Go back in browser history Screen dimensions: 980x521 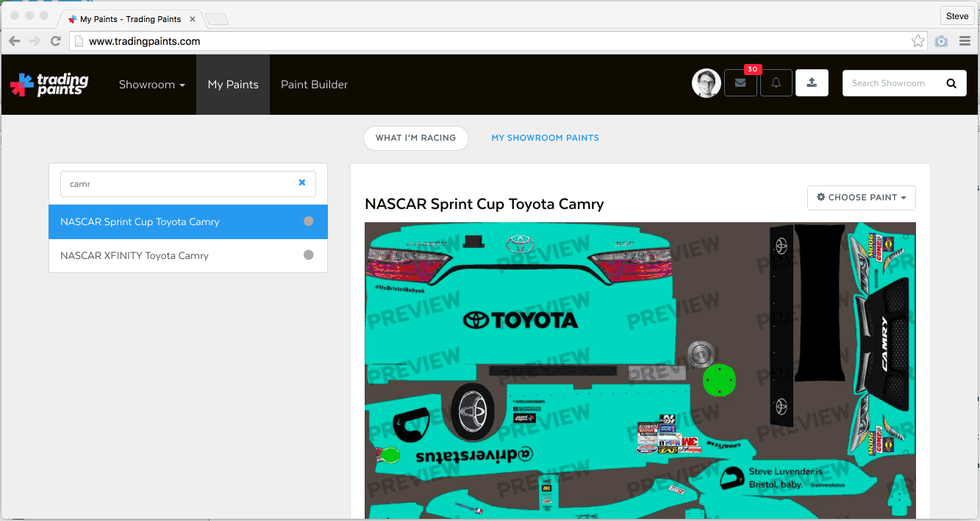click(15, 41)
